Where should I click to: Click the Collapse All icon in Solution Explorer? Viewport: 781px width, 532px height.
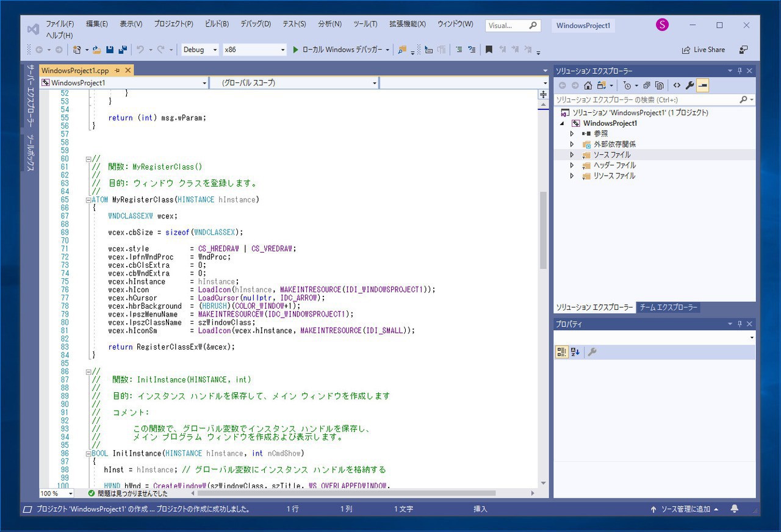pos(647,85)
